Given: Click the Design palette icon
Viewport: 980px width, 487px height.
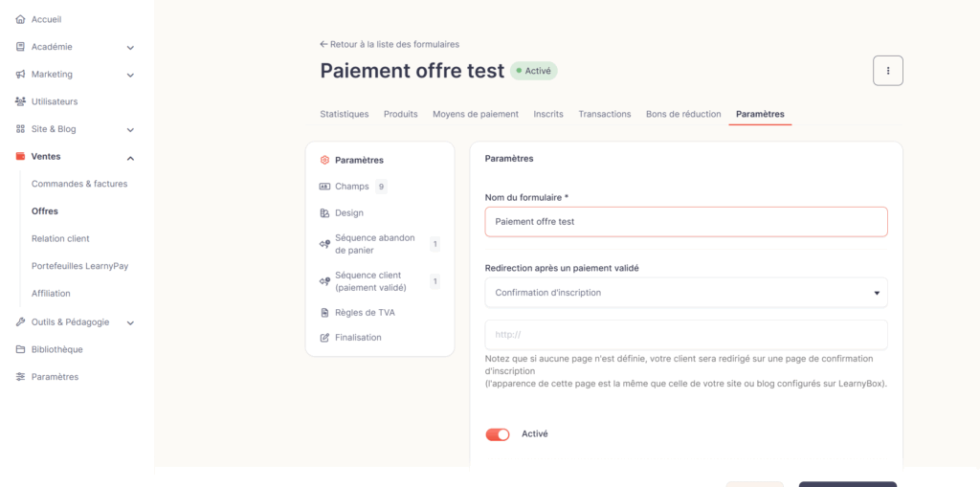Looking at the screenshot, I should point(324,213).
